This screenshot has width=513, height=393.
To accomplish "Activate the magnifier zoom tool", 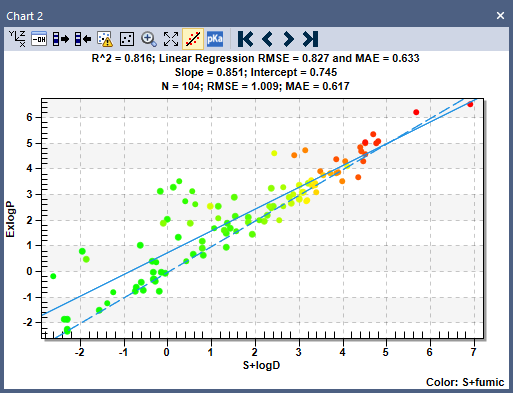I will tap(149, 39).
